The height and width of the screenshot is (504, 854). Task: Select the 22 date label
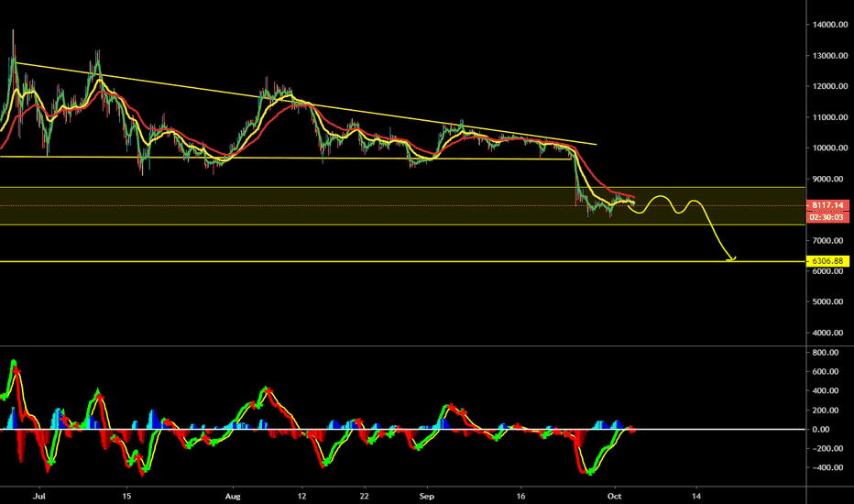365,497
